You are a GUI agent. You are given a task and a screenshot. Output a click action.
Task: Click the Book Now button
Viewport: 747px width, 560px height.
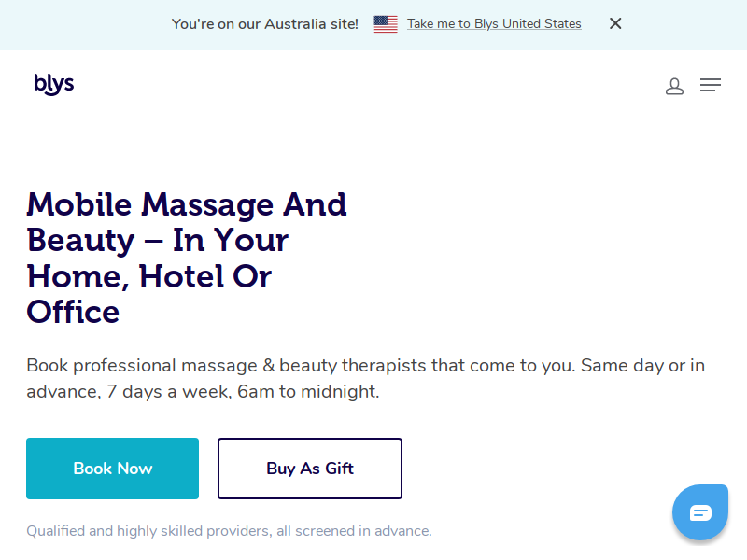point(112,469)
